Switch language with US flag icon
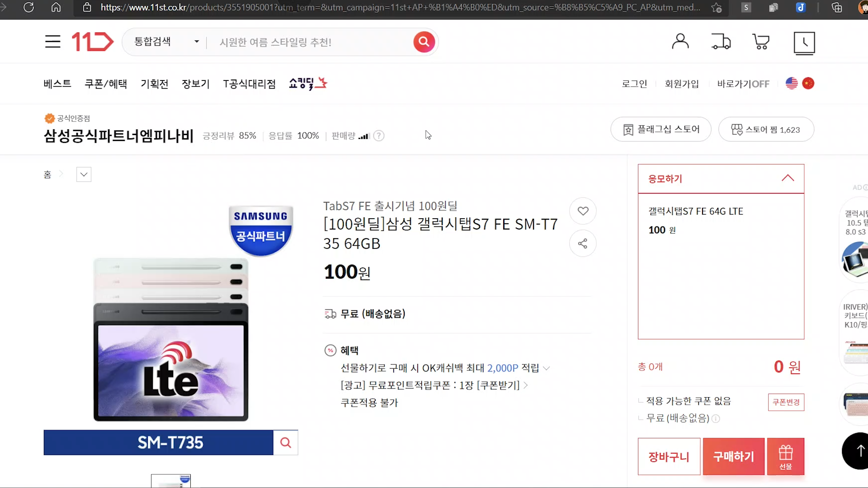The width and height of the screenshot is (868, 488). 792,84
